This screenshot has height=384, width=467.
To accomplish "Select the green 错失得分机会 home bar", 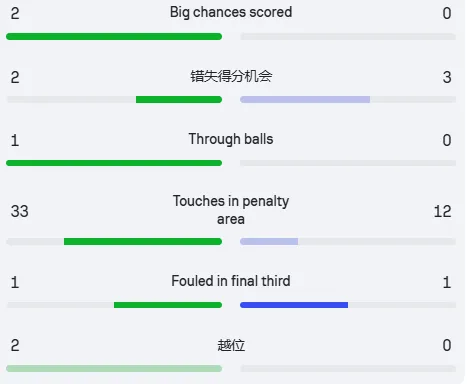I will pos(179,99).
